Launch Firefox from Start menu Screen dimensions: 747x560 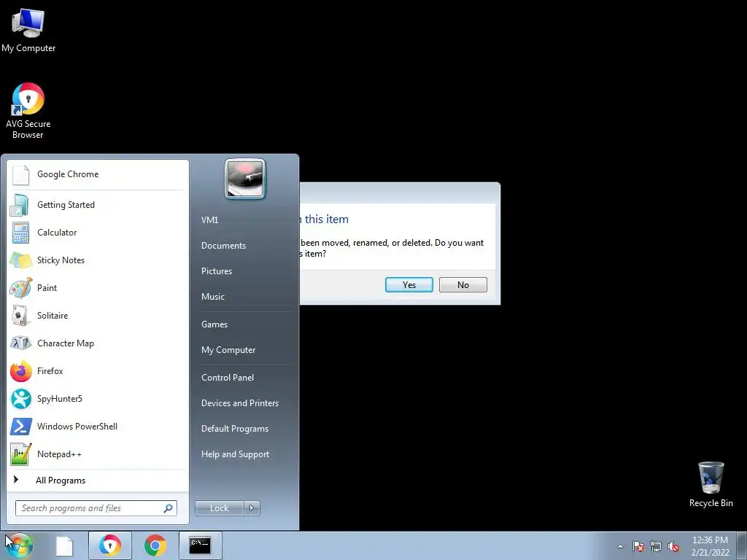97,371
